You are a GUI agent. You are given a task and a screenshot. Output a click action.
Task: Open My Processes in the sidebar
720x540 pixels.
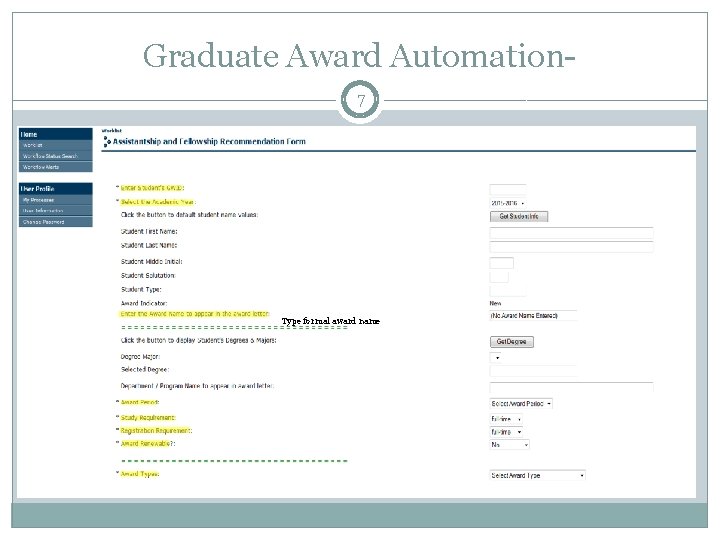(x=56, y=200)
